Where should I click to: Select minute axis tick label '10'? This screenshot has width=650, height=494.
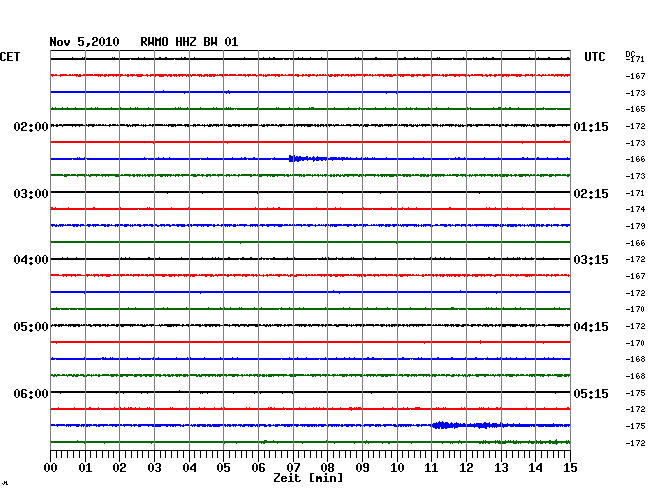tap(397, 467)
